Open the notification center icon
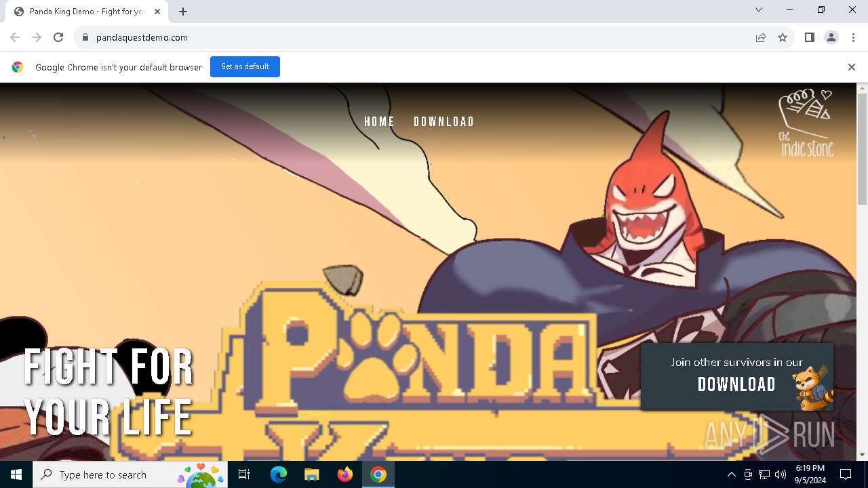The width and height of the screenshot is (868, 488). click(846, 474)
